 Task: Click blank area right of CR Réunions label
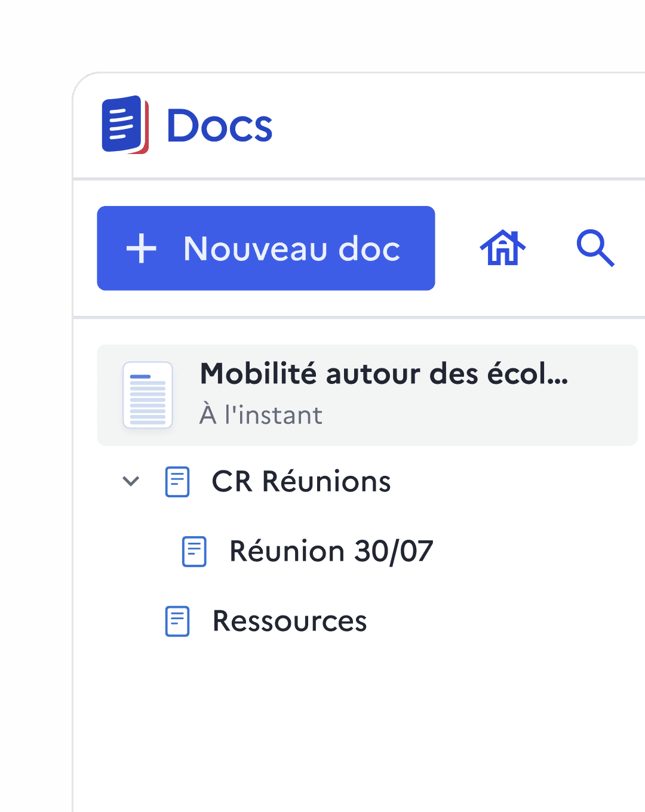[514, 482]
